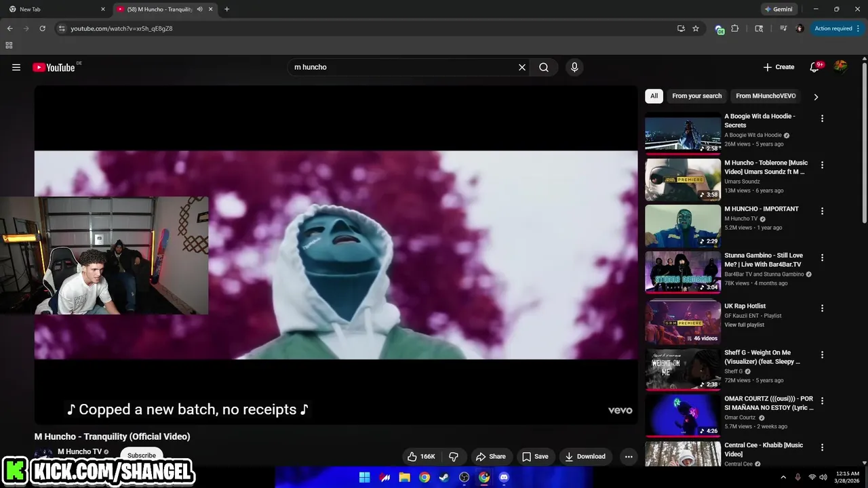Open options for OMAR COURTZ video
The width and height of the screenshot is (868, 488).
[822, 401]
